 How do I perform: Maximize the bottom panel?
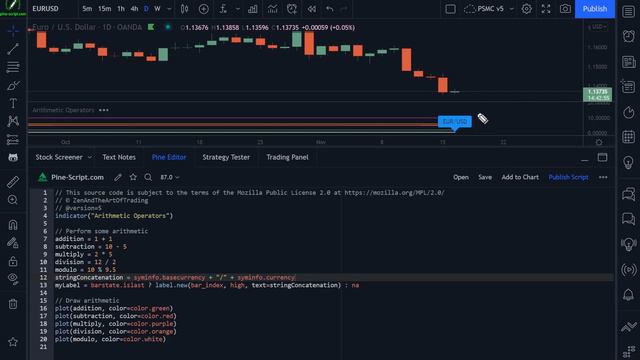point(602,158)
